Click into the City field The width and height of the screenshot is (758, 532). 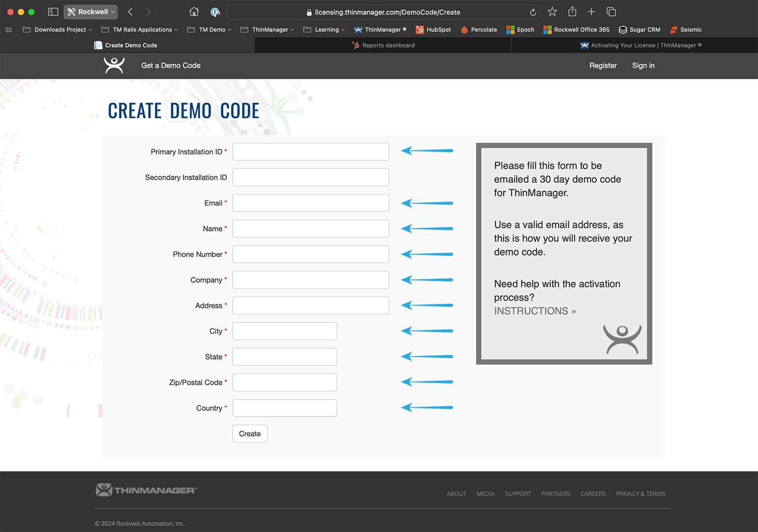285,331
